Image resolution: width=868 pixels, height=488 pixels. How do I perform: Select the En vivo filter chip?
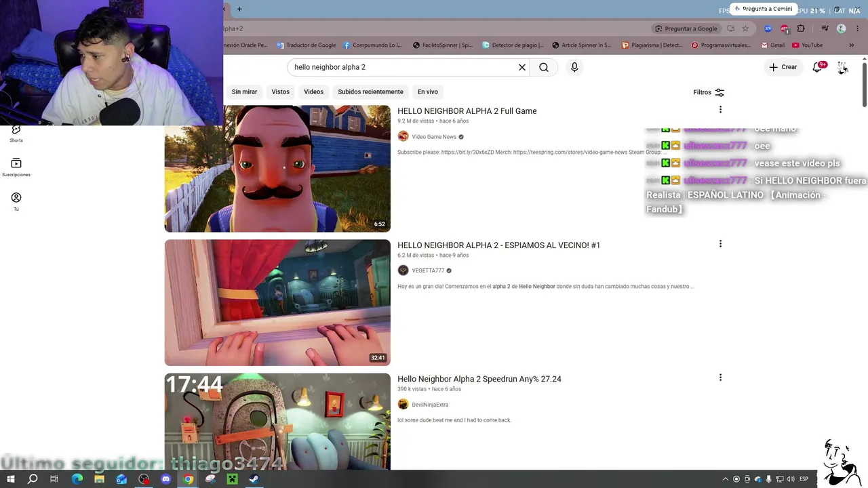[x=427, y=91]
